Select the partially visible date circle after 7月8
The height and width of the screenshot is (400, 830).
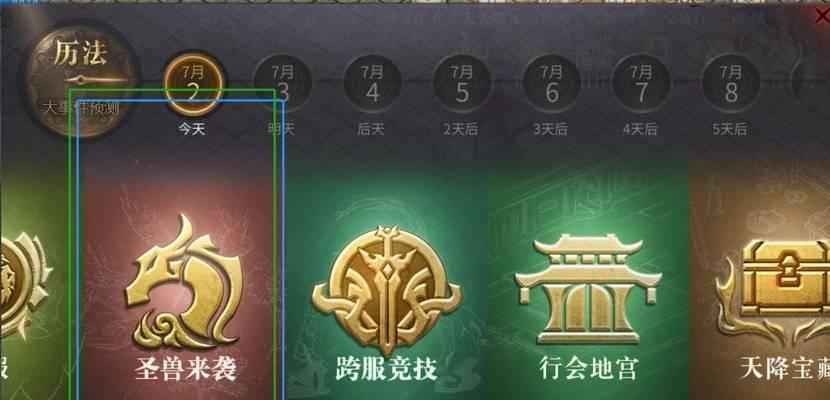[811, 83]
